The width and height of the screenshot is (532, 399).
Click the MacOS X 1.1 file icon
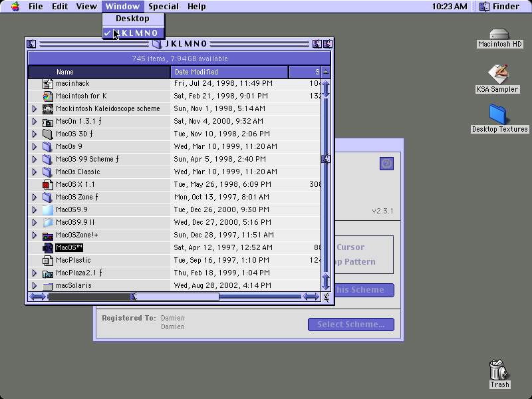[x=47, y=185]
